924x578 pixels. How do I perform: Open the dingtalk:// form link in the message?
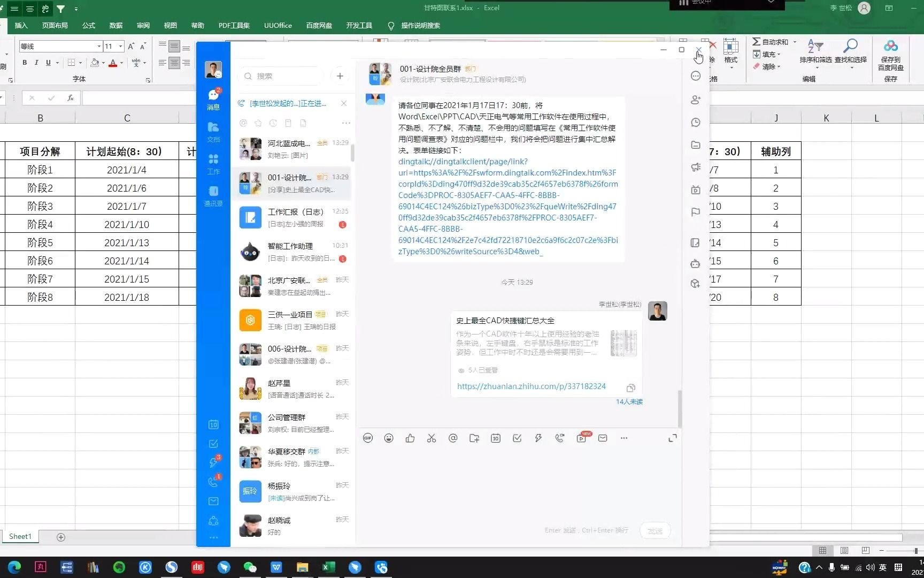coord(508,206)
